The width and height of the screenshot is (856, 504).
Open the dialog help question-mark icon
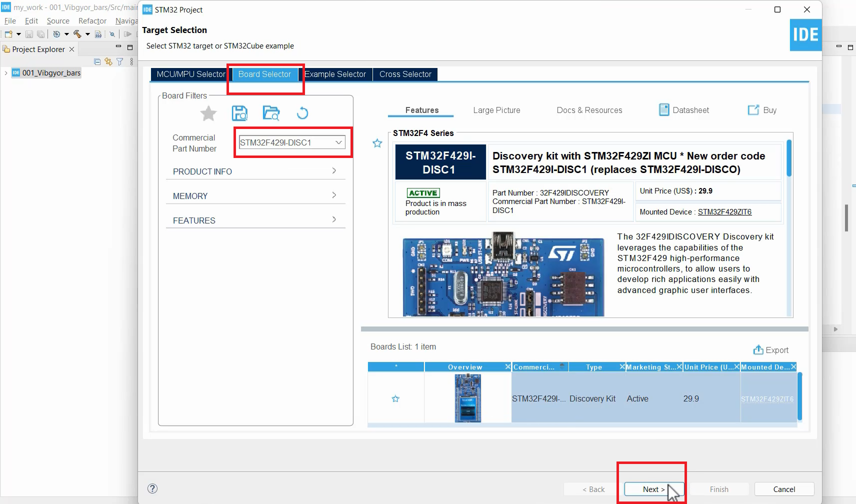coord(152,488)
